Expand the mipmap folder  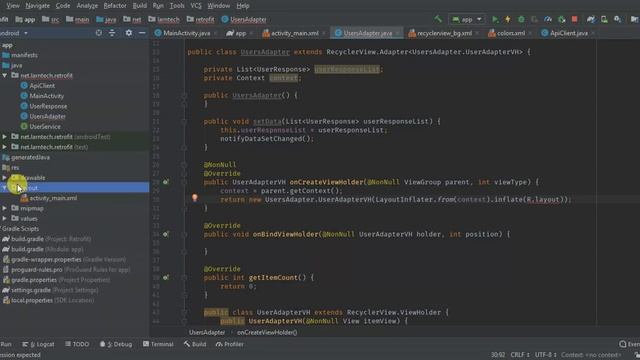tap(4, 208)
